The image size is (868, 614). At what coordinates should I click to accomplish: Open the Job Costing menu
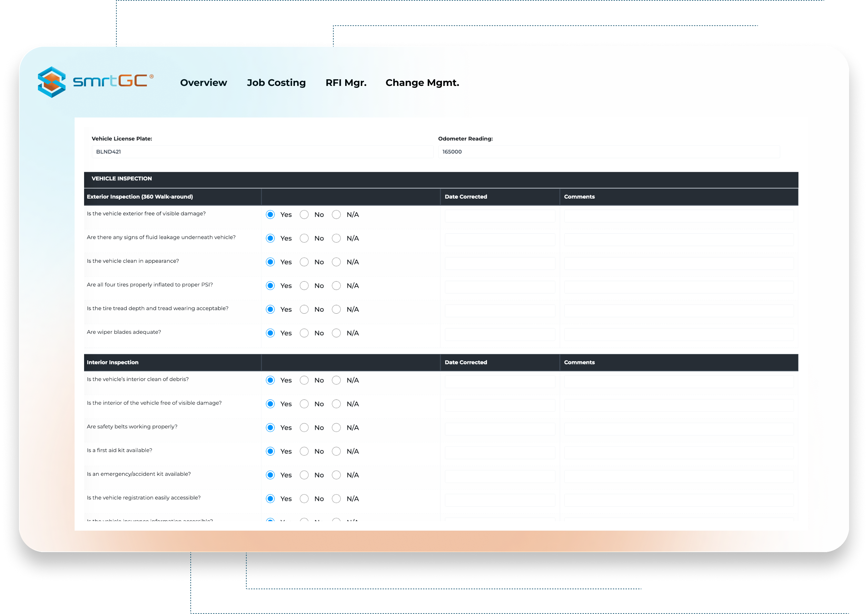[x=276, y=82]
